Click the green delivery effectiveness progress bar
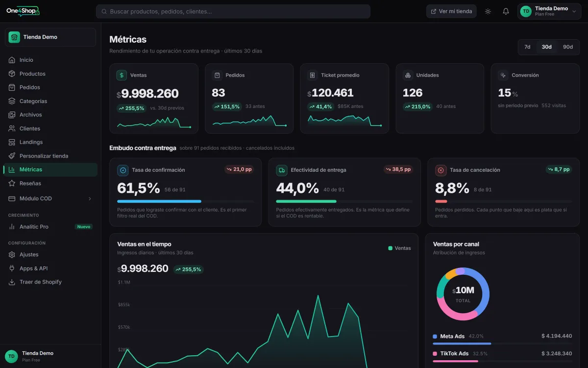588x368 pixels. click(306, 201)
